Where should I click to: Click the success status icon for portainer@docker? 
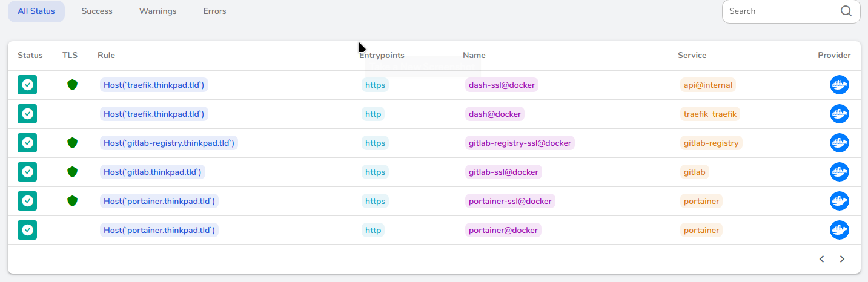27,230
